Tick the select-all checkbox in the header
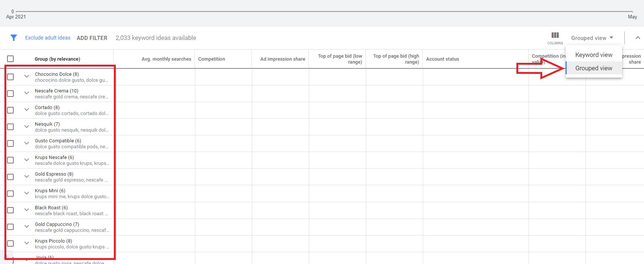 click(x=10, y=59)
